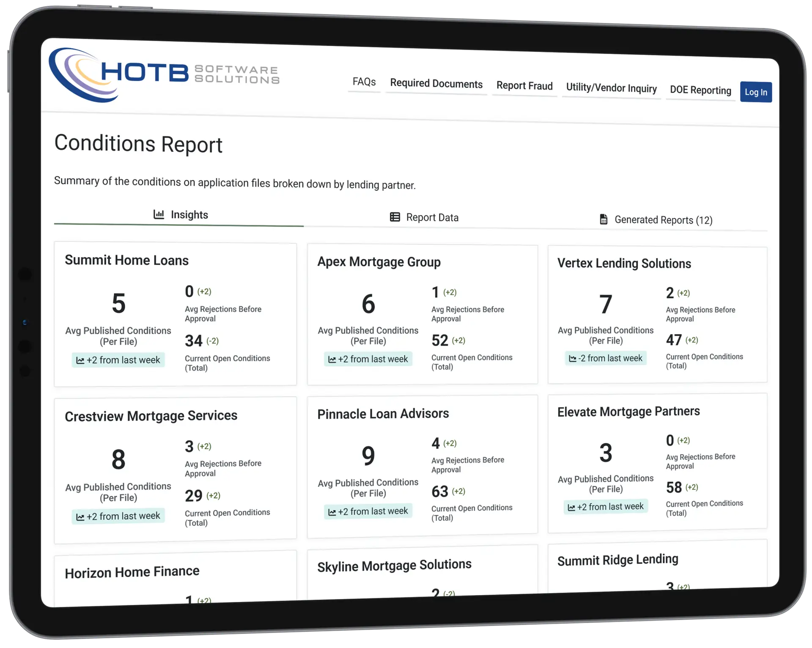This screenshot has width=812, height=648.
Task: Go to Required Documents page
Action: click(436, 84)
